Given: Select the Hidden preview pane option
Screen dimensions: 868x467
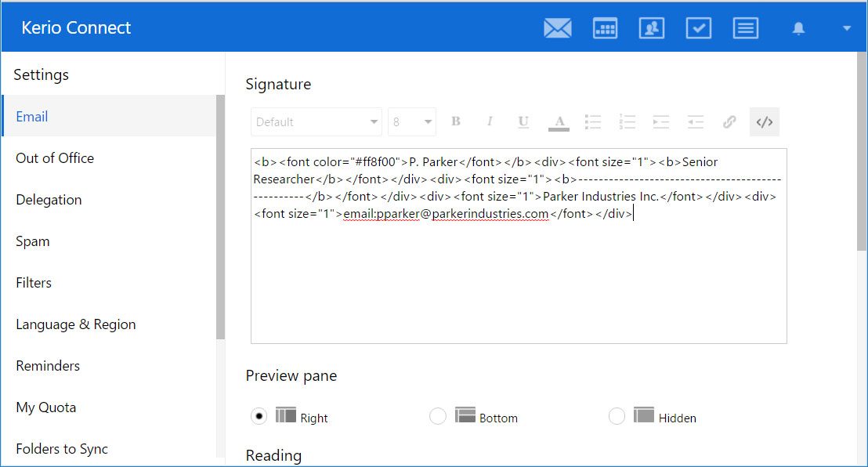Looking at the screenshot, I should [x=617, y=416].
